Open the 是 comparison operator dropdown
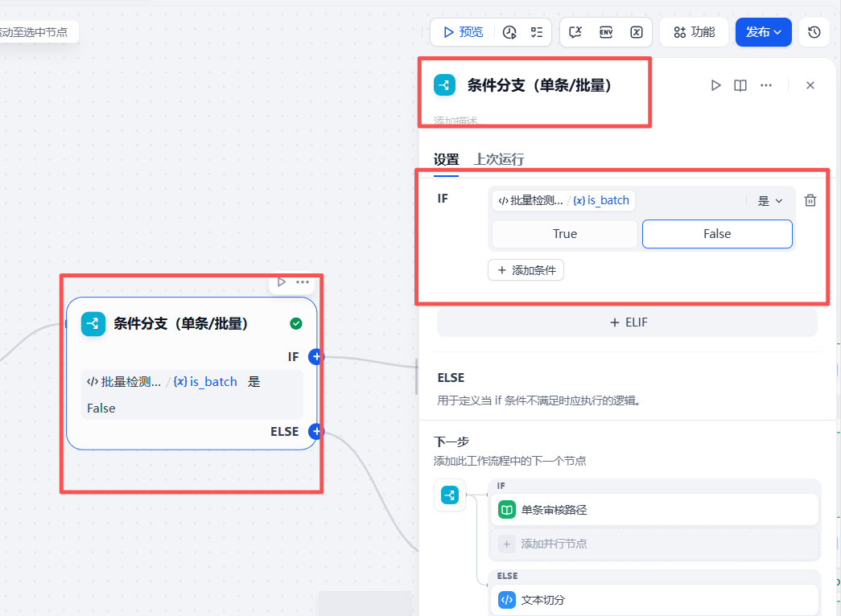The image size is (841, 616). point(769,201)
